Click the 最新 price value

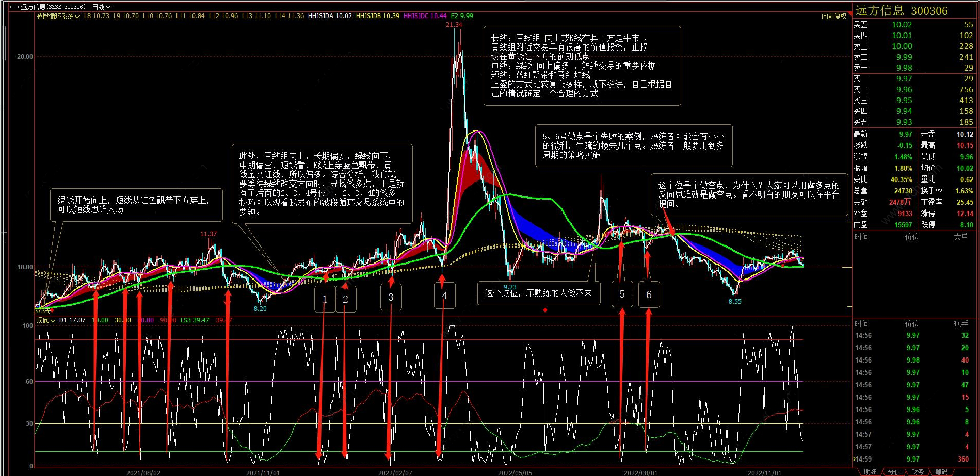906,134
